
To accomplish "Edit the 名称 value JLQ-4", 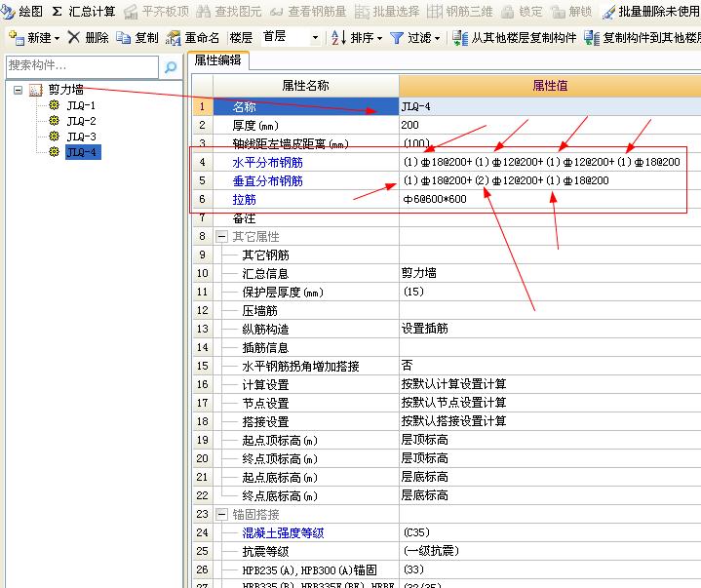I will click(x=550, y=106).
